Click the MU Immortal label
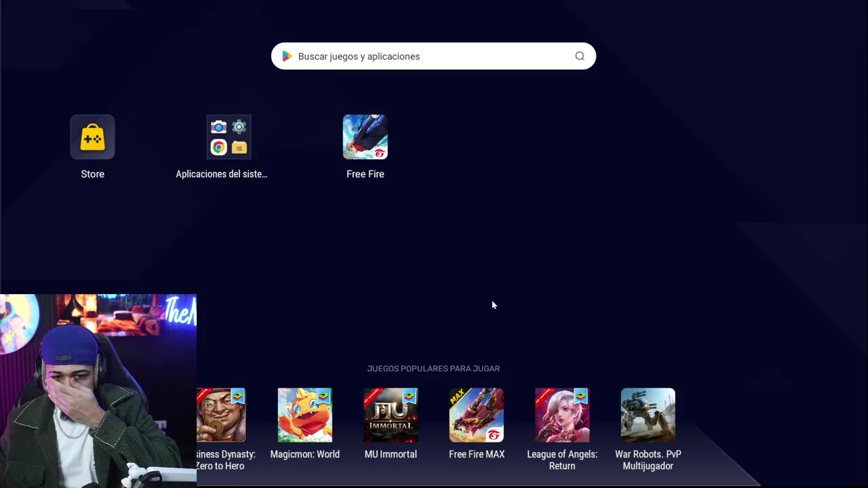Viewport: 868px width, 488px height. point(391,454)
